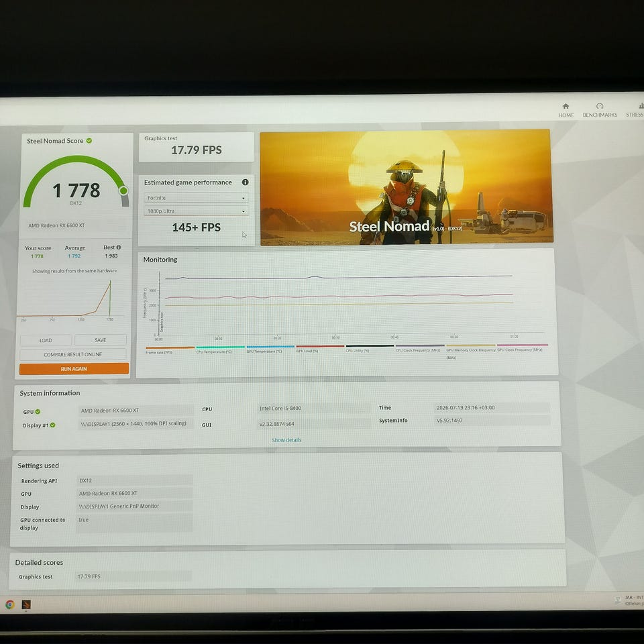
Task: Open the Benchmarks gauge icon
Action: click(x=600, y=107)
